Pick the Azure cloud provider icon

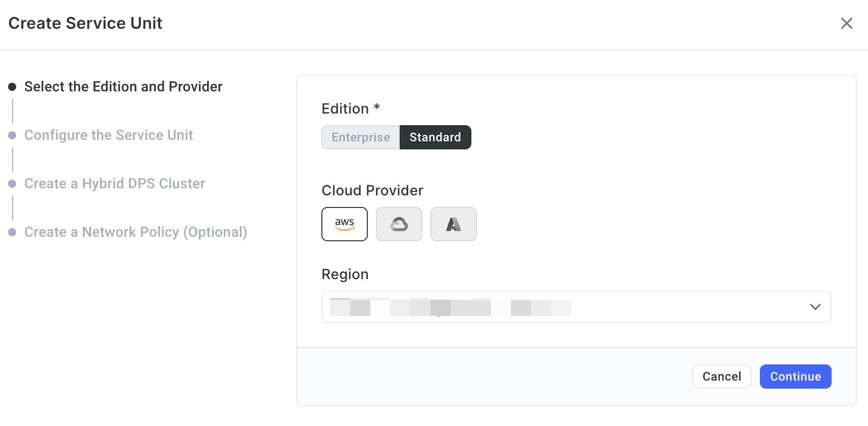[454, 224]
